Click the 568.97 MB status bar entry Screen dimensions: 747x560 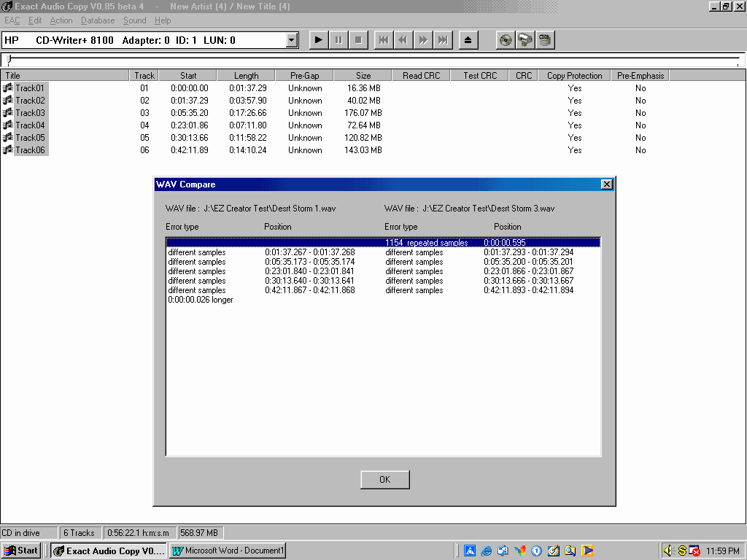tap(199, 533)
